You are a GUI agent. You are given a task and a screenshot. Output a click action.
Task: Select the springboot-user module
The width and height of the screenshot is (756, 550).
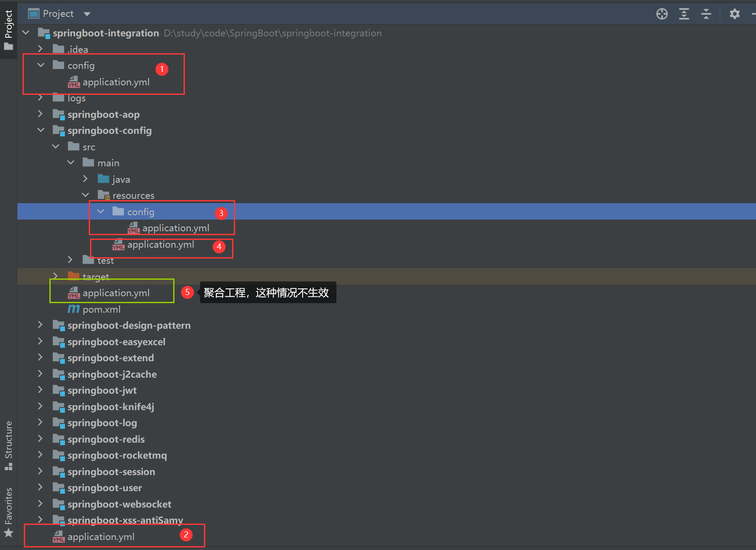pyautogui.click(x=105, y=488)
